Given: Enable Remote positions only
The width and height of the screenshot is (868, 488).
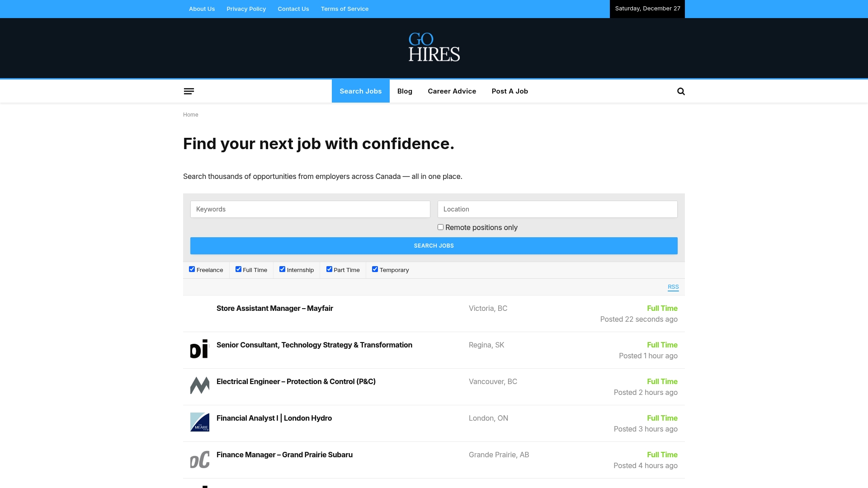Looking at the screenshot, I should 440,227.
